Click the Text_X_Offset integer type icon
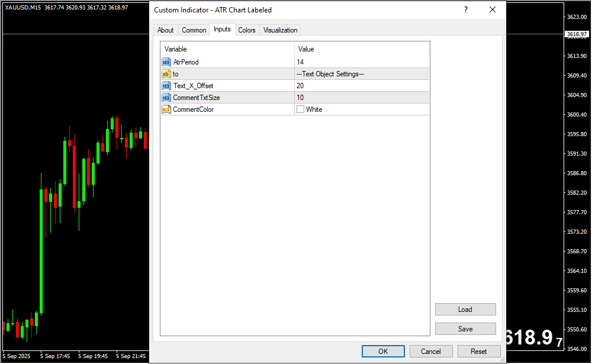592x364 pixels. pyautogui.click(x=166, y=86)
